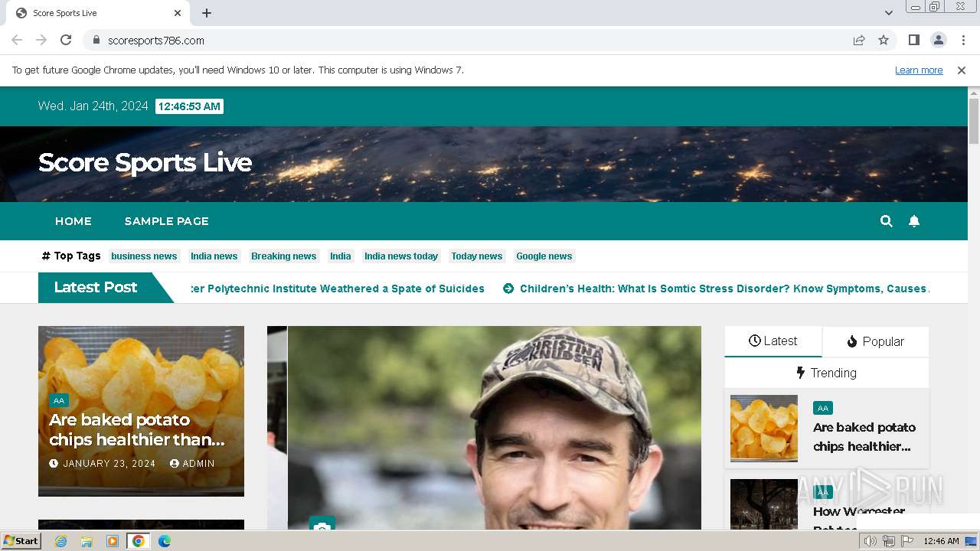Switch to the Trending tab
This screenshot has height=551, width=980.
(x=827, y=373)
